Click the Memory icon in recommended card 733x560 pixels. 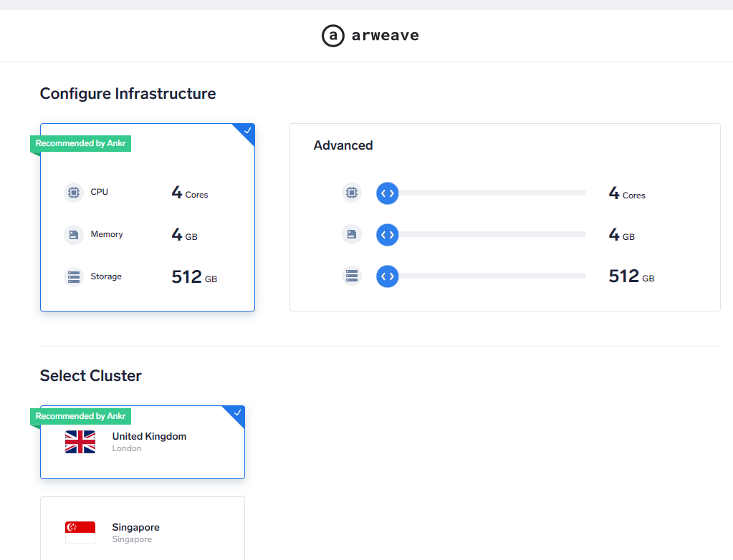click(x=73, y=234)
